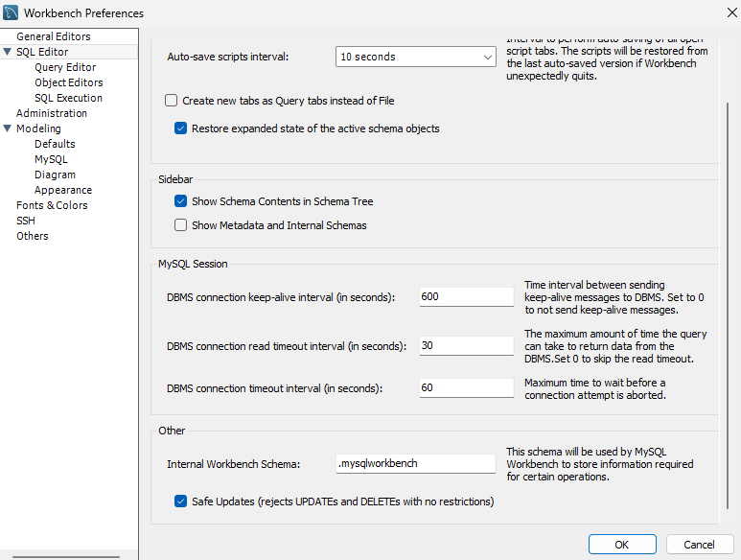Click the connection timeout field showing 60
Viewport: 741px width, 560px height.
[467, 388]
